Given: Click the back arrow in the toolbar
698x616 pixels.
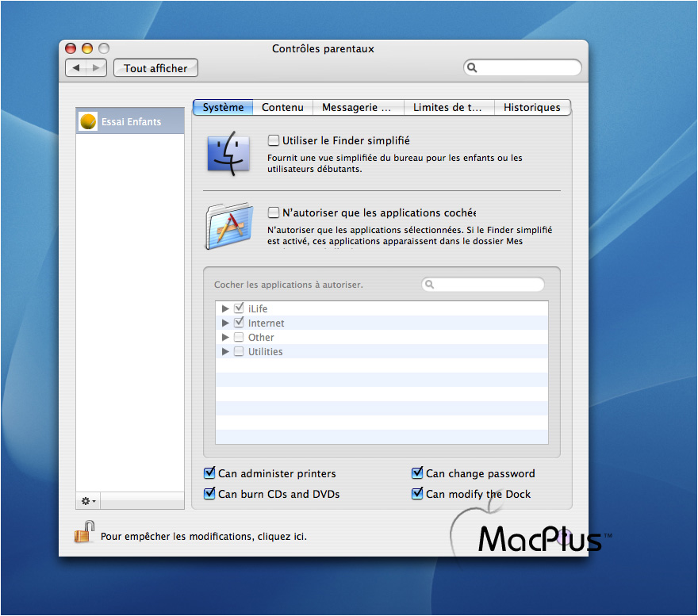Looking at the screenshot, I should (x=76, y=68).
